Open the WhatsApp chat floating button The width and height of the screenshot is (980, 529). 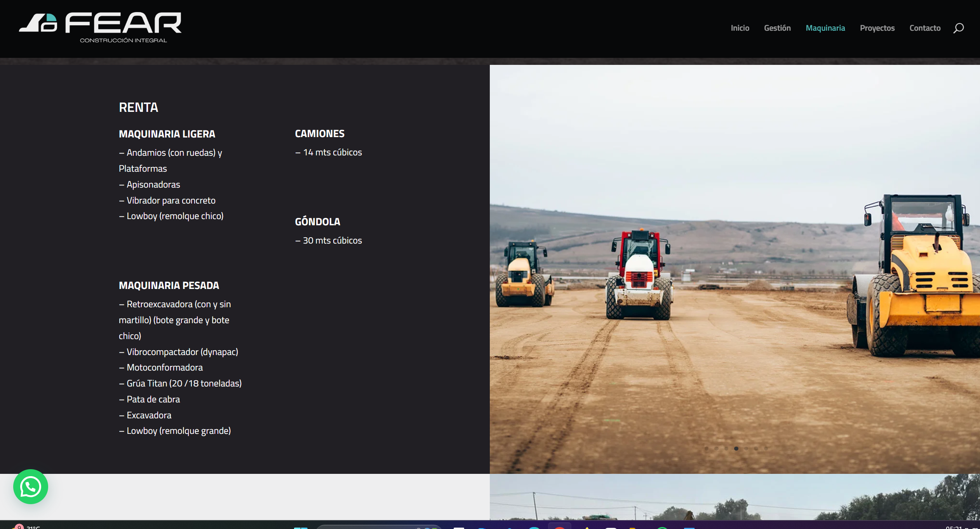[x=30, y=486]
